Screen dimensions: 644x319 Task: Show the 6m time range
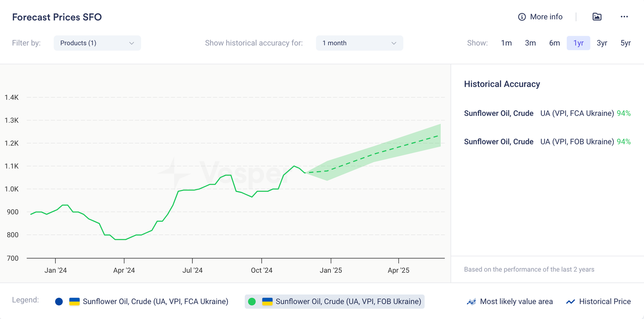554,43
